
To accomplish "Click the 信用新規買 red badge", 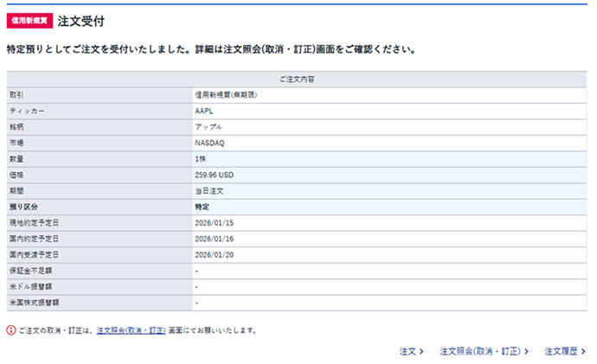I will tap(30, 20).
